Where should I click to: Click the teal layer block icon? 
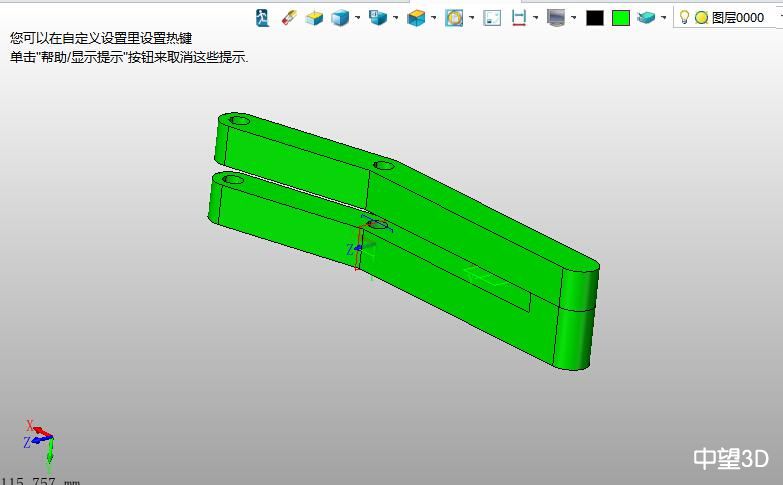(646, 17)
